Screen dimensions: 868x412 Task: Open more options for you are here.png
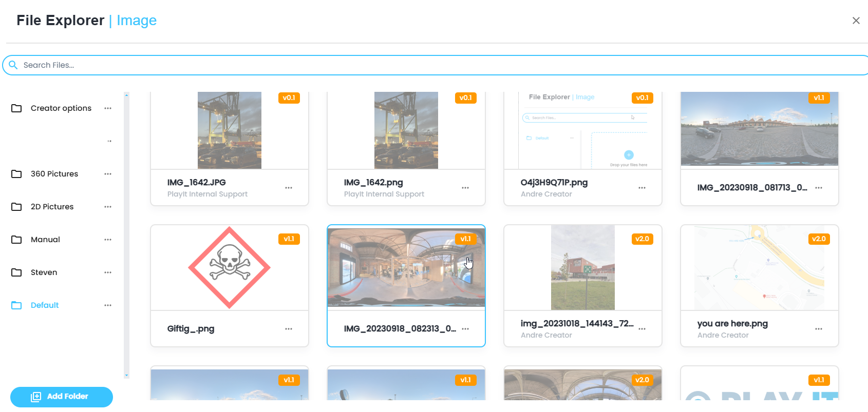tap(819, 329)
